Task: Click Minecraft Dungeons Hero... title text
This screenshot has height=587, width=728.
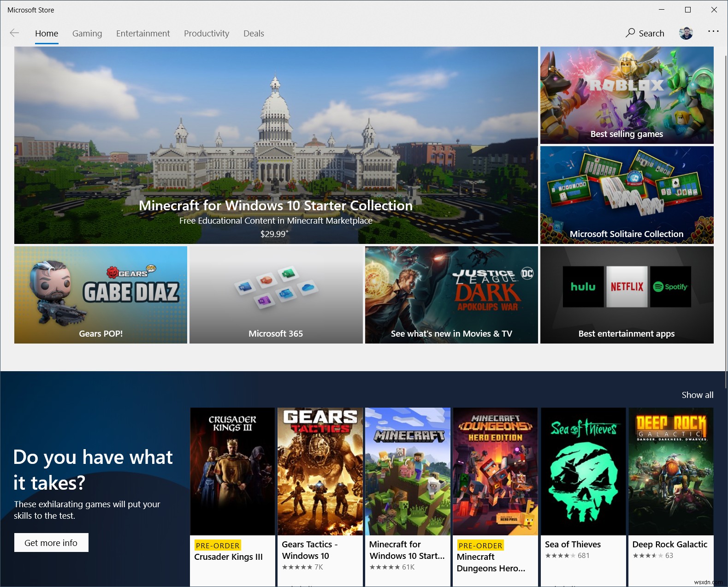Action: coord(491,563)
